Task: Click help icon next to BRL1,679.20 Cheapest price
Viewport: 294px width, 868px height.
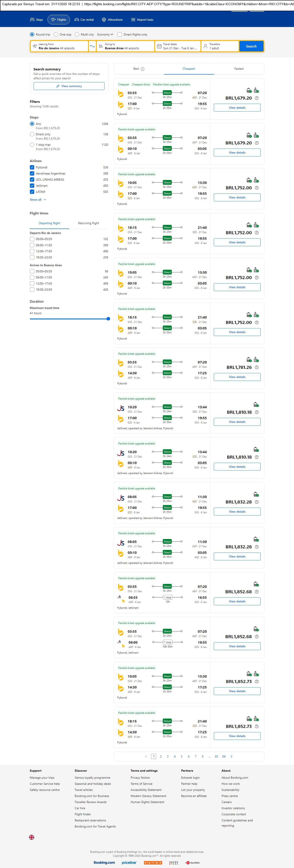Action: click(x=257, y=98)
